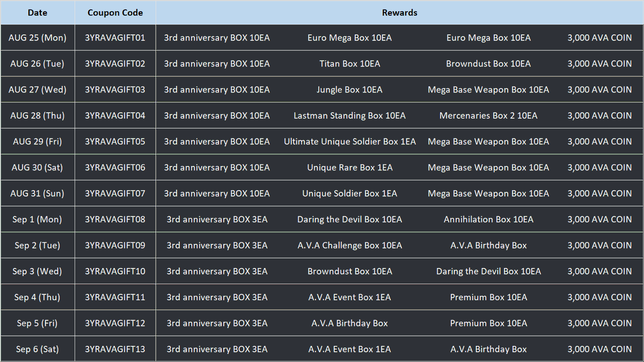The height and width of the screenshot is (362, 644).
Task: Click 3rd anniversary BOX 10EA in AUG 28 row
Action: [217, 115]
